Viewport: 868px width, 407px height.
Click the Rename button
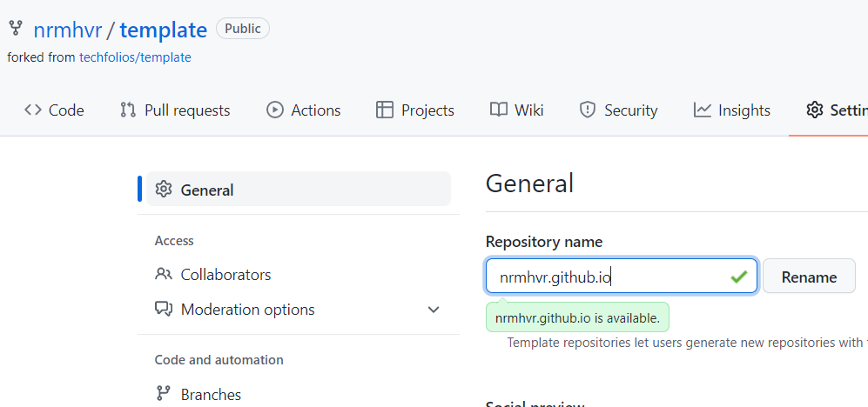pos(809,276)
